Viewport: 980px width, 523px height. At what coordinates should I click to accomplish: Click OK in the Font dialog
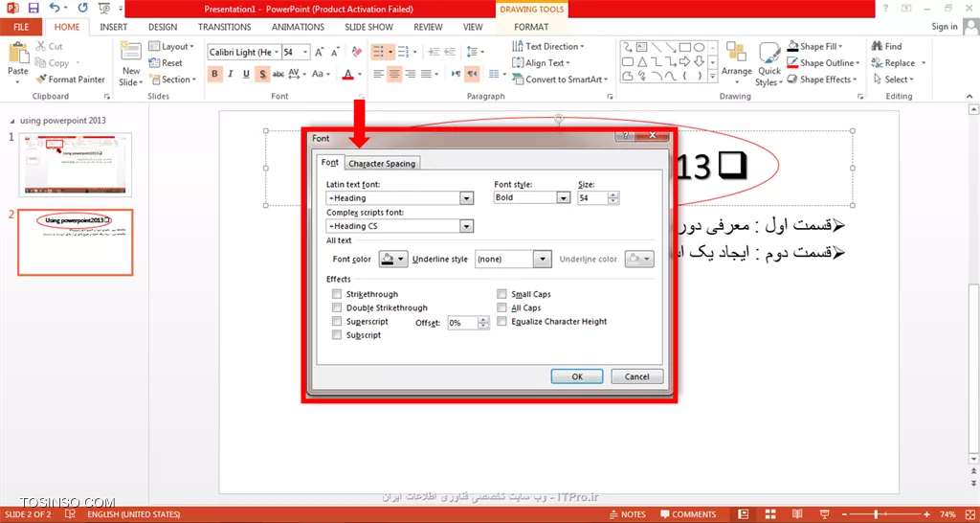(x=577, y=376)
